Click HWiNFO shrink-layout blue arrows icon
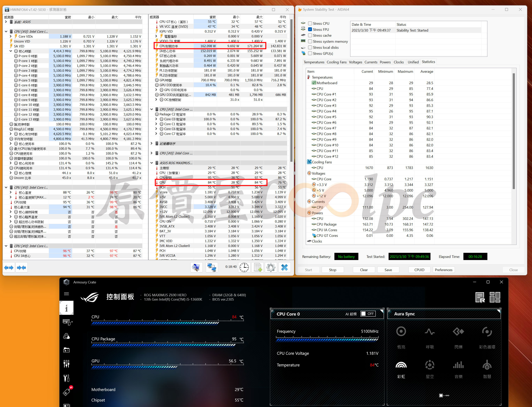This screenshot has width=532, height=407. pos(21,267)
